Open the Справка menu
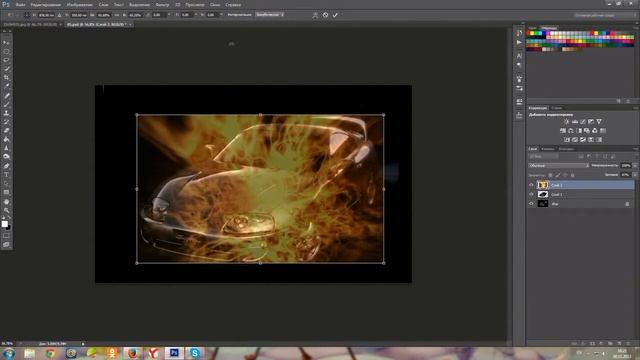The height and width of the screenshot is (360, 640). (x=233, y=5)
